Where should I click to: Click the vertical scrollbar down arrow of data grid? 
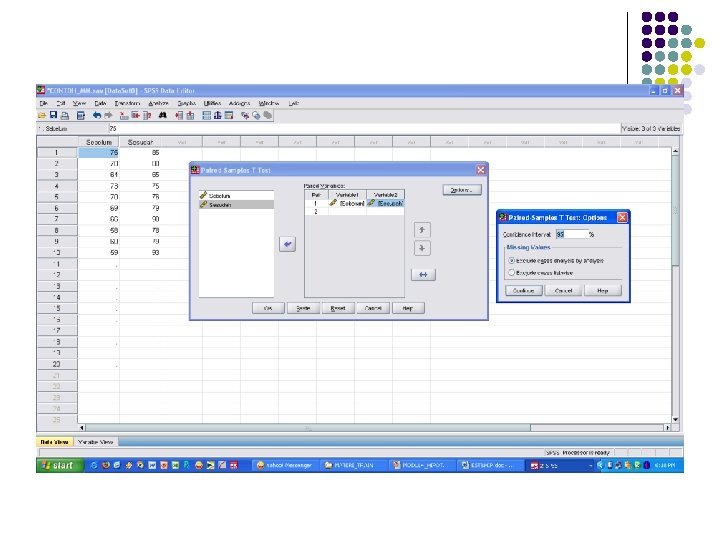coord(675,419)
